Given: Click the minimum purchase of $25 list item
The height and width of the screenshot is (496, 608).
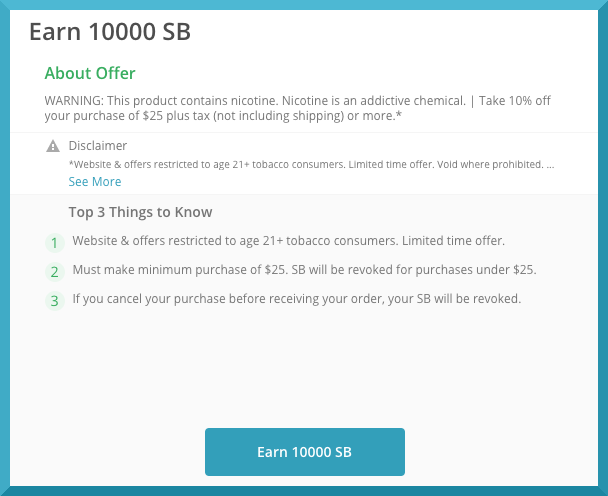Looking at the screenshot, I should pyautogui.click(x=304, y=270).
